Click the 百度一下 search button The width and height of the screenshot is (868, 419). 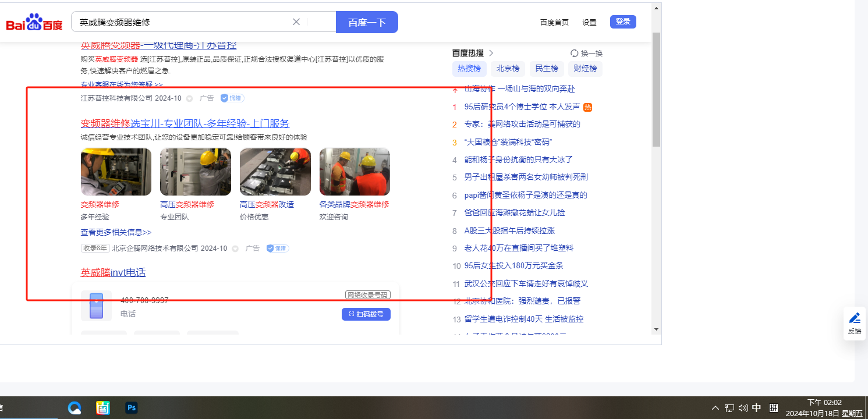(367, 22)
